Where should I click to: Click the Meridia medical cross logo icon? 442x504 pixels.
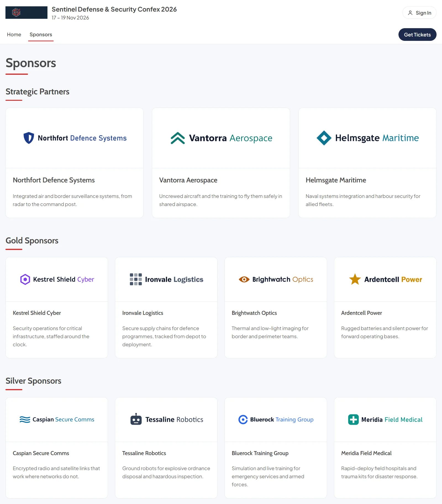353,420
